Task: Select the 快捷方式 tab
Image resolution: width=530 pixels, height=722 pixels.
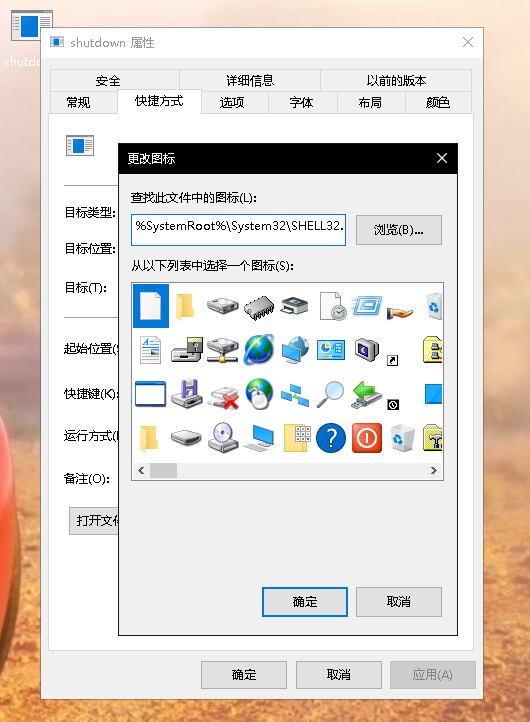Action: point(159,101)
